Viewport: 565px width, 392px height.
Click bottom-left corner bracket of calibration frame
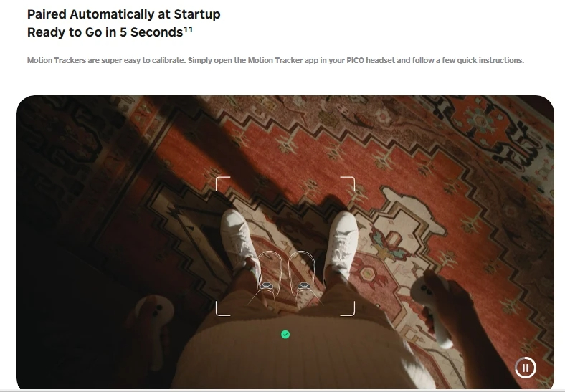click(223, 309)
